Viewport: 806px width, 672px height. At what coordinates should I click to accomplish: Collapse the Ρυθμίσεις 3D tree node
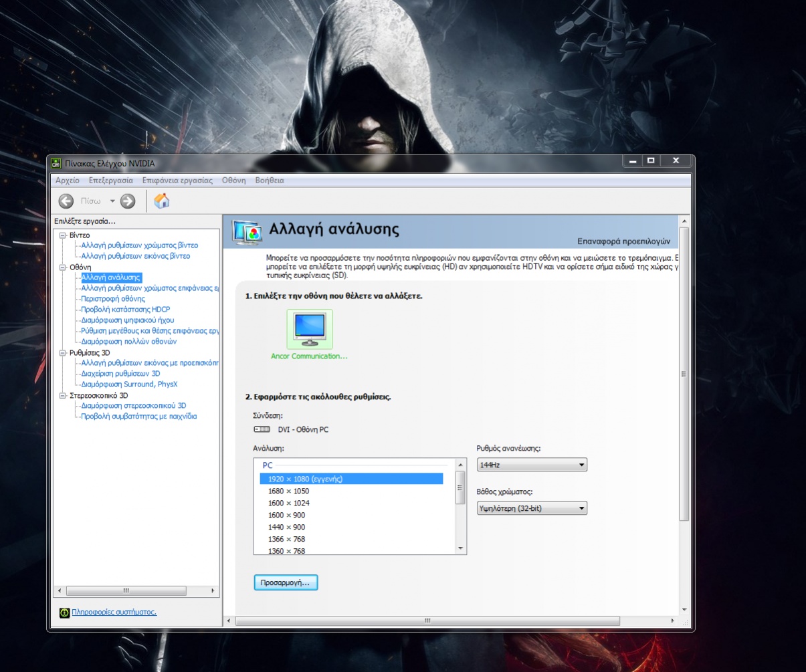pos(63,352)
